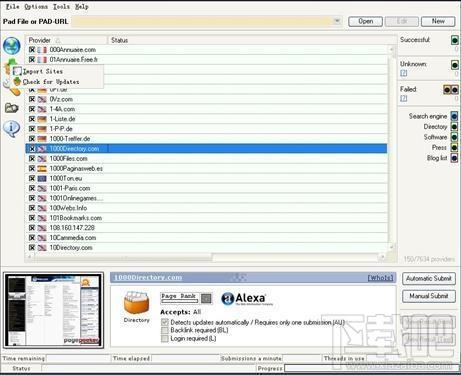Open the Pad File or PAD-URL dropdown

337,21
